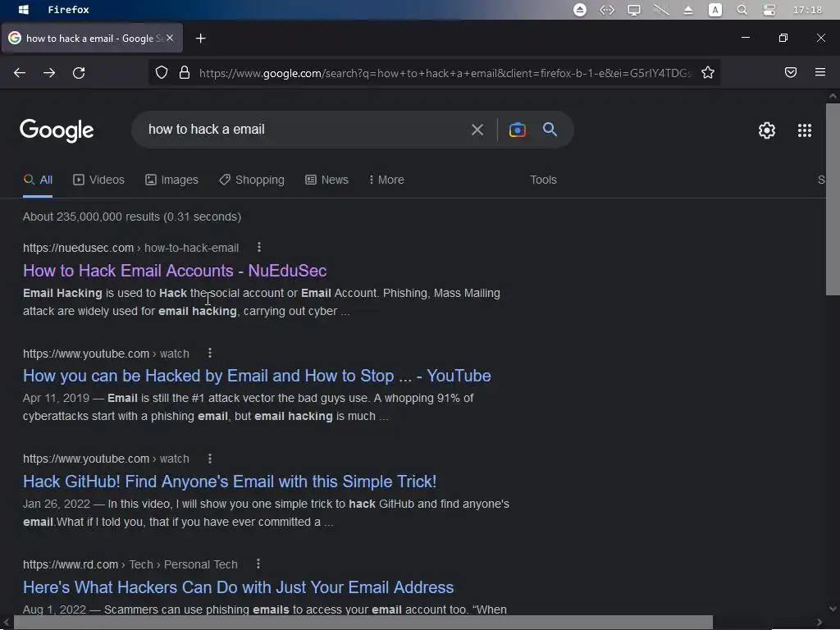Viewport: 840px width, 630px height.
Task: Bookmark this page with the star
Action: click(x=708, y=73)
